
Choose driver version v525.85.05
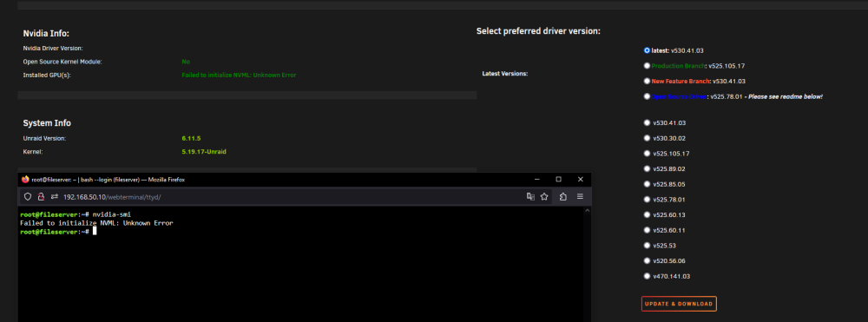pos(647,184)
